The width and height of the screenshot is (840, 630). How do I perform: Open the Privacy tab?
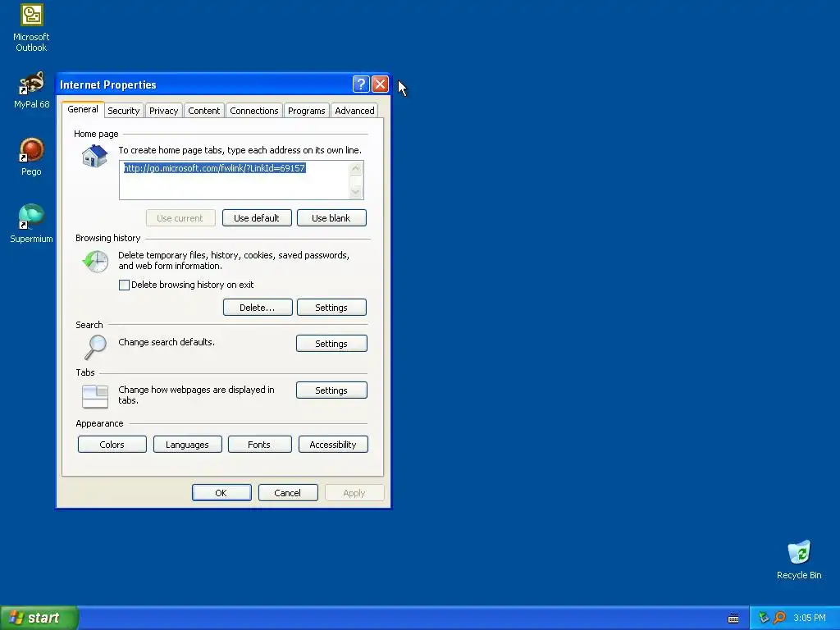163,111
